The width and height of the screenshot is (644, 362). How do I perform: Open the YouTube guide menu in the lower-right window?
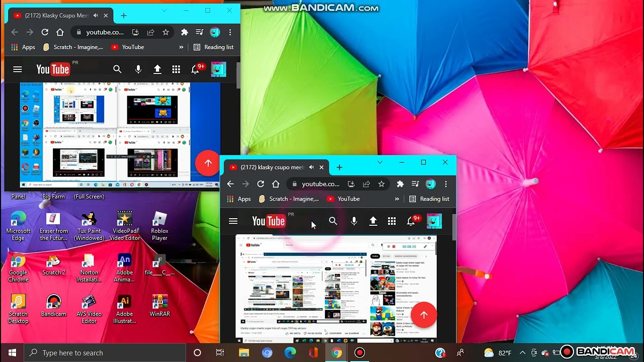point(233,221)
